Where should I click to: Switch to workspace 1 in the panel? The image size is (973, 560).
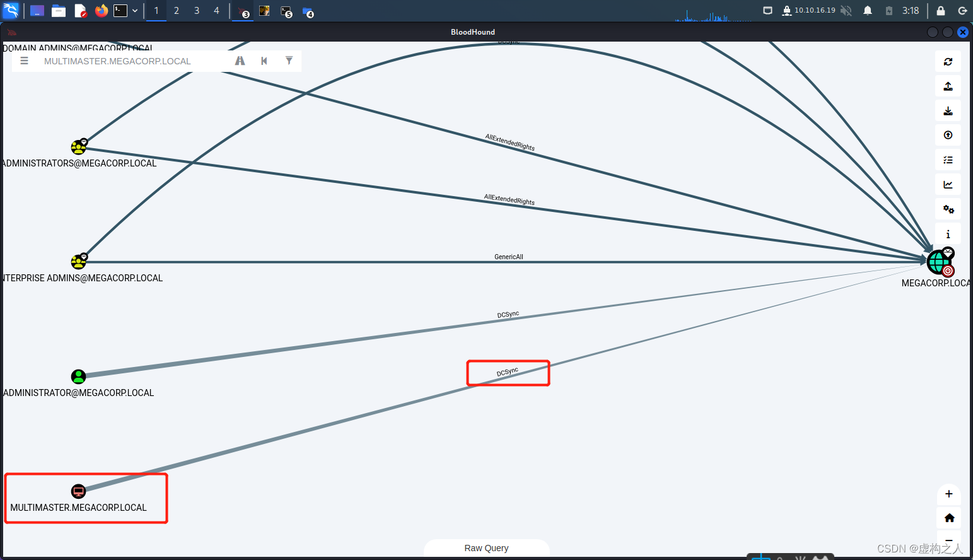click(156, 11)
